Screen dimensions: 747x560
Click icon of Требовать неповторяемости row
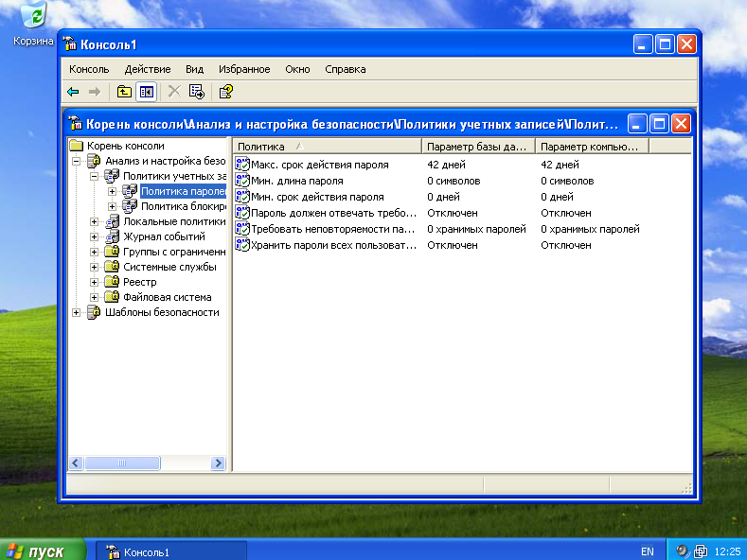tap(242, 229)
